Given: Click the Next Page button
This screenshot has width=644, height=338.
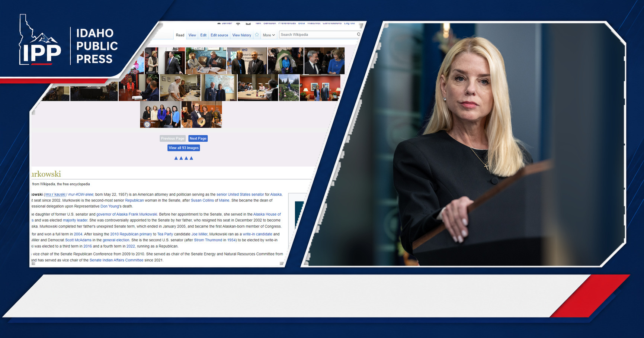Looking at the screenshot, I should coord(198,138).
